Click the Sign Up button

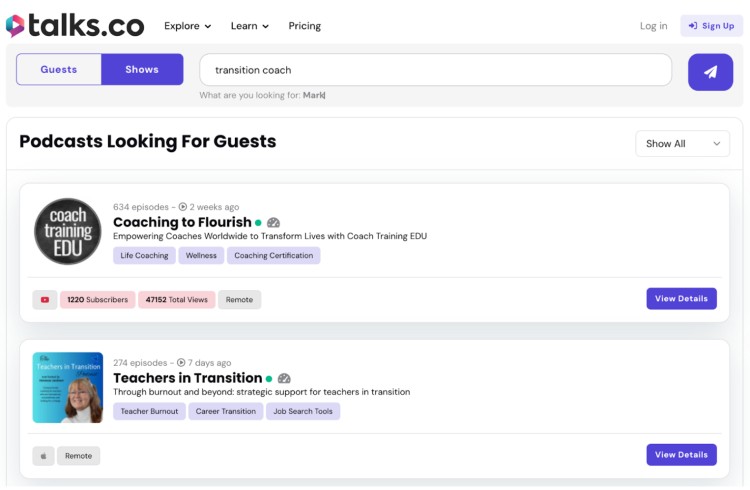711,26
